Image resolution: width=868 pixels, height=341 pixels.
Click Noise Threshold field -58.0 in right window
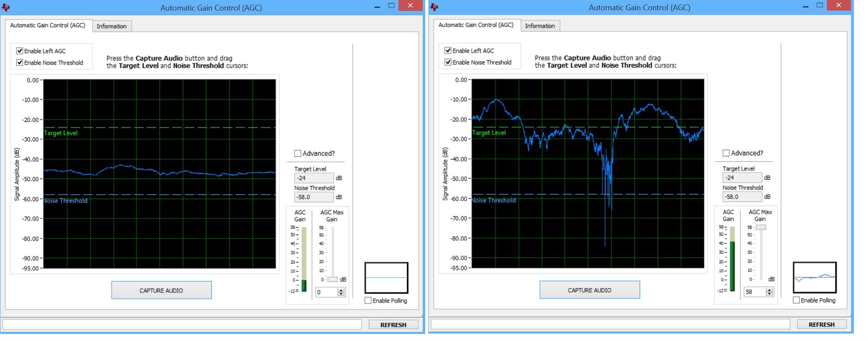pos(742,197)
